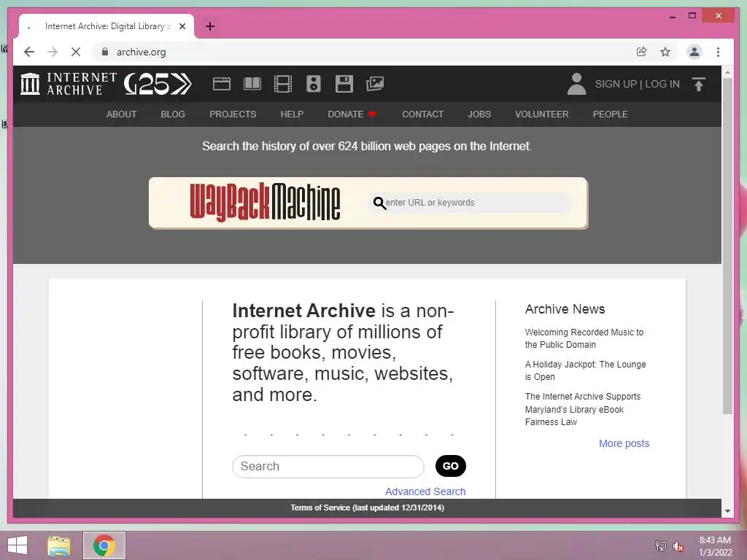This screenshot has height=560, width=747.
Task: Click the Chrome taskbar icon
Action: [x=104, y=545]
